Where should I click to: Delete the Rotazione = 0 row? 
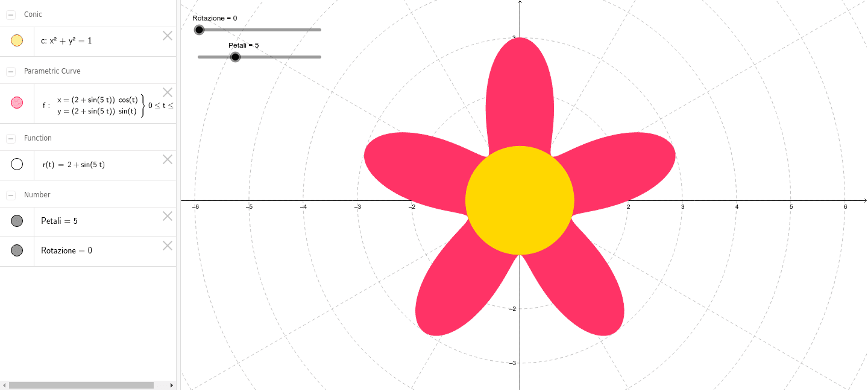tap(168, 246)
